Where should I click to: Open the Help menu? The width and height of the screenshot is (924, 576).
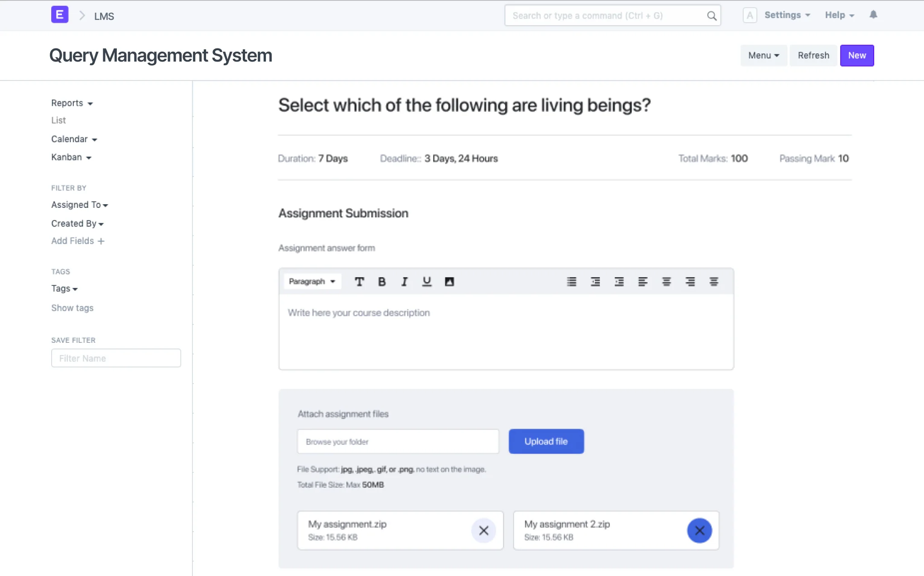click(839, 15)
